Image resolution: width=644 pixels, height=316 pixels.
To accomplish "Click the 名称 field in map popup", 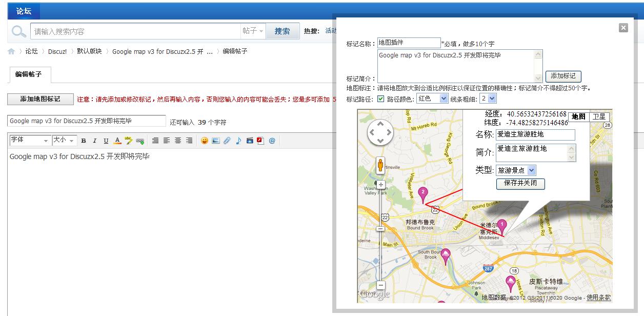I will [535, 134].
